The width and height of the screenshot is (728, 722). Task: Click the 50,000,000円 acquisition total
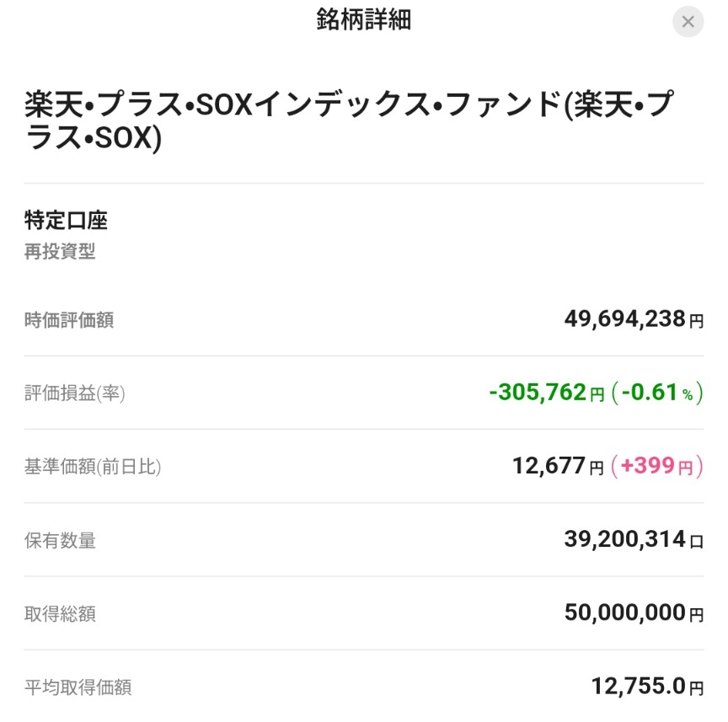click(634, 612)
